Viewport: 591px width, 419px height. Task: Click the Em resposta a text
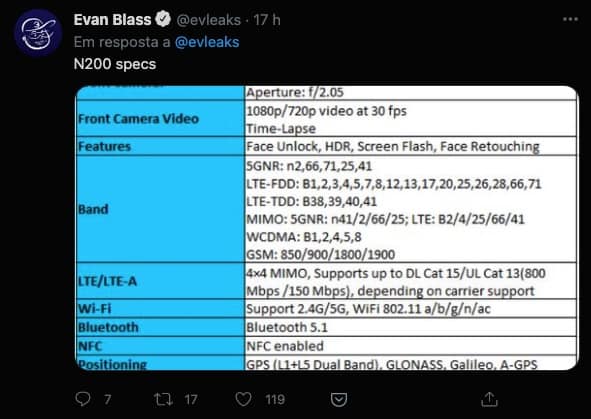tap(122, 42)
